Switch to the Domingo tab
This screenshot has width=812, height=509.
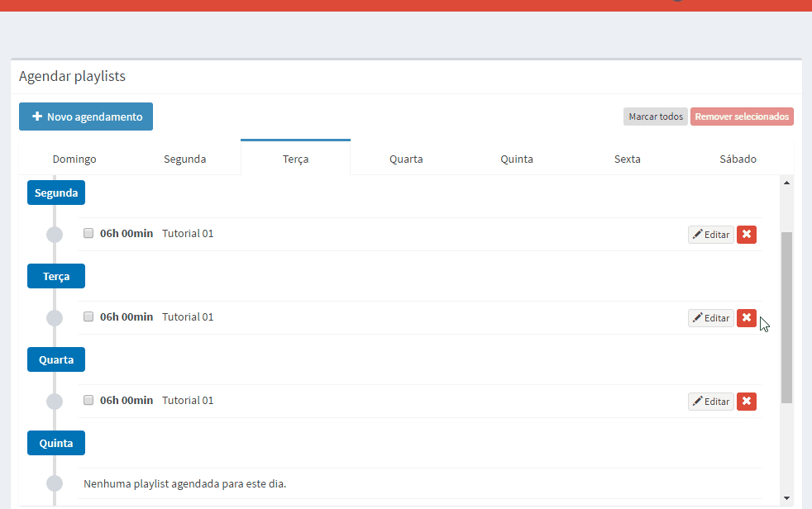[74, 159]
